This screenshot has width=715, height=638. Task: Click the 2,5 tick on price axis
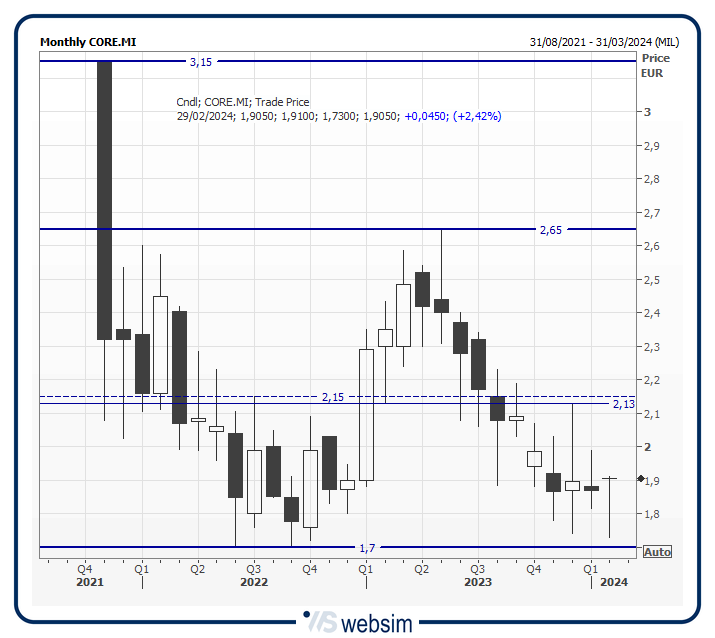tap(652, 280)
